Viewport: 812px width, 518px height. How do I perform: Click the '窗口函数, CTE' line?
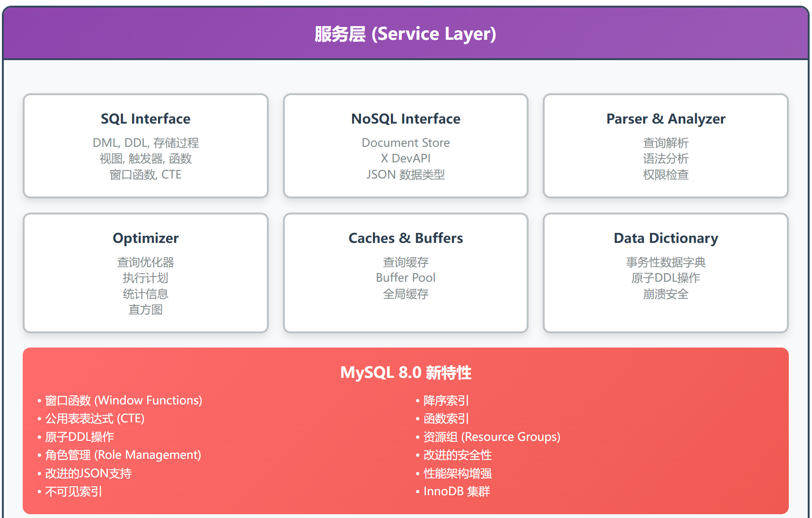pos(146,175)
